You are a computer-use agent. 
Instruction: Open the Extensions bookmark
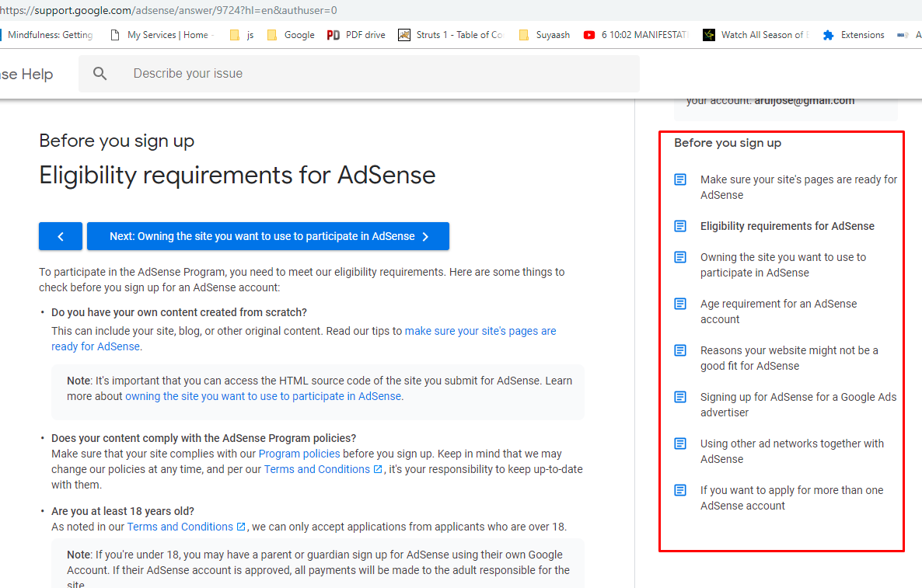(x=854, y=35)
